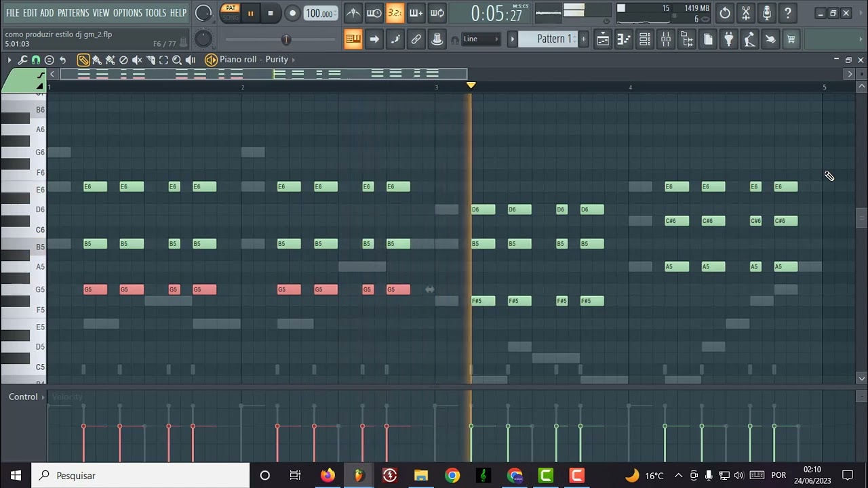Arm the record button
This screenshot has height=488, width=868.
pos(292,13)
